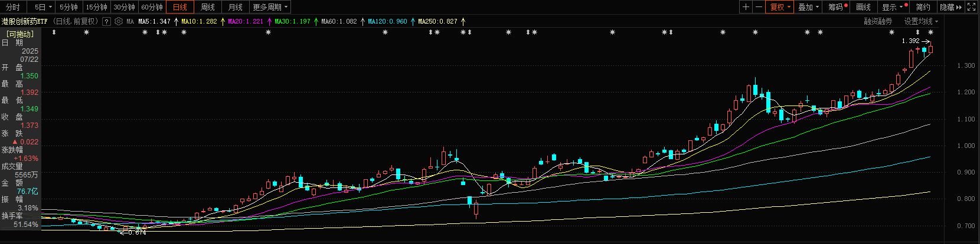The height and width of the screenshot is (244, 980).
Task: Click the red notification dot on 筹码
Action: 846,5
